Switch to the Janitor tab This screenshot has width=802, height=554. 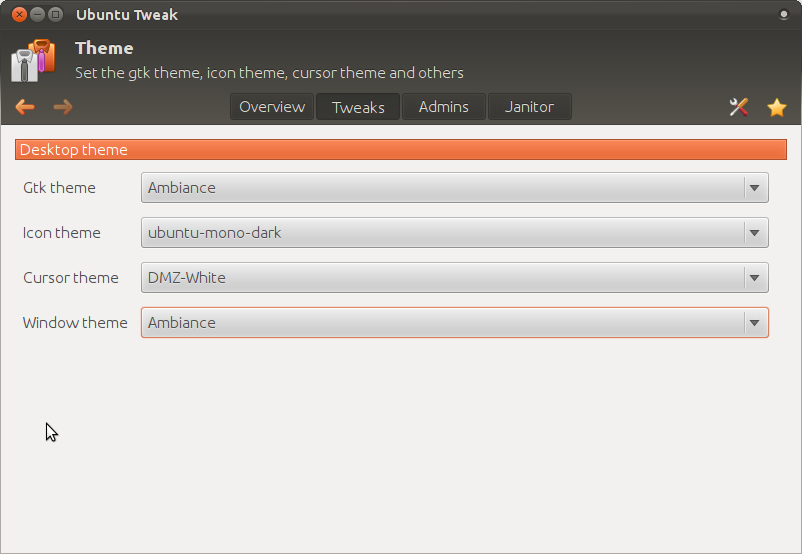coord(529,106)
